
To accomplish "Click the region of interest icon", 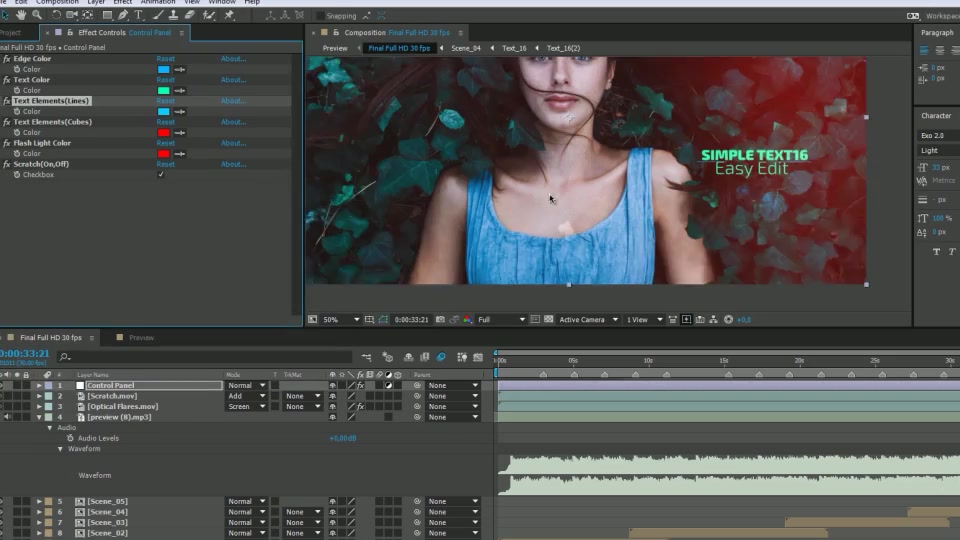I will [x=535, y=320].
